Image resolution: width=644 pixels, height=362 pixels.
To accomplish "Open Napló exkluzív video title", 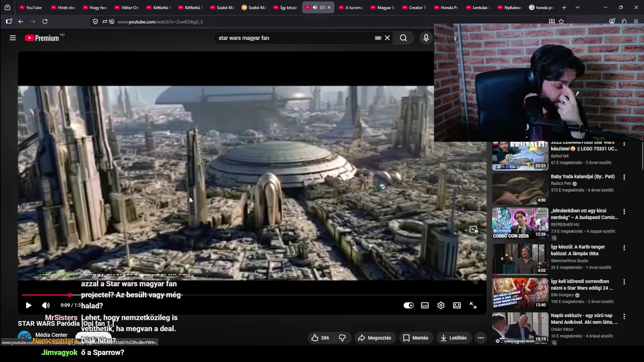I will point(584,319).
